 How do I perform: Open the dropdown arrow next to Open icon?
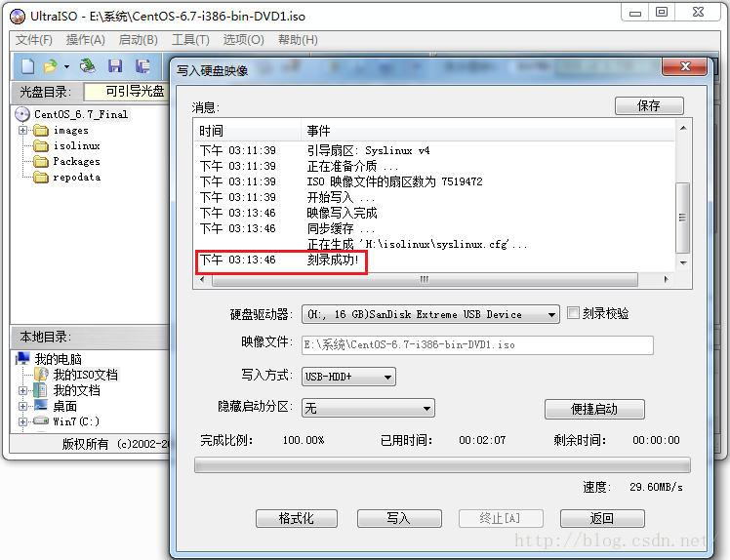(x=66, y=67)
